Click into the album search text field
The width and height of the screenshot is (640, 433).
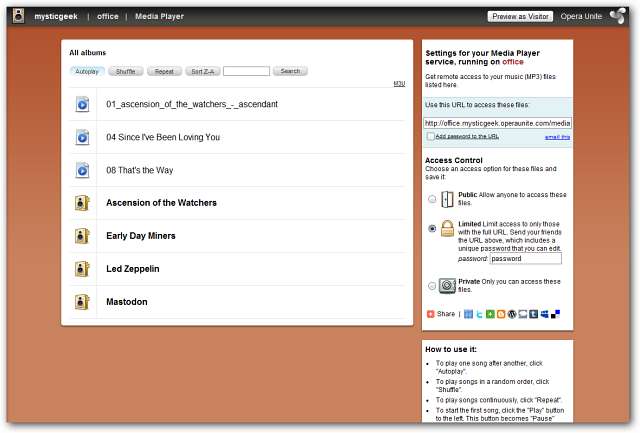tap(247, 71)
